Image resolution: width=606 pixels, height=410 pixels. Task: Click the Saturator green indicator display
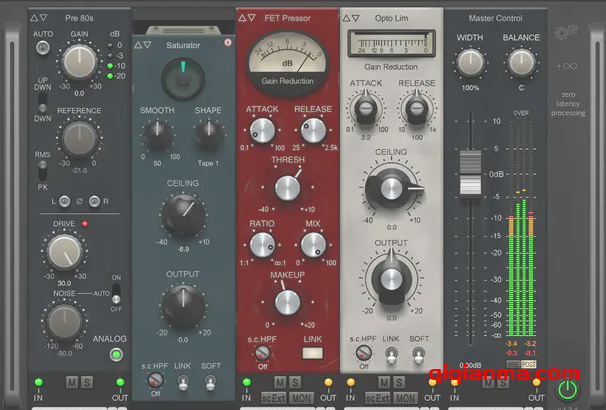pos(182,70)
